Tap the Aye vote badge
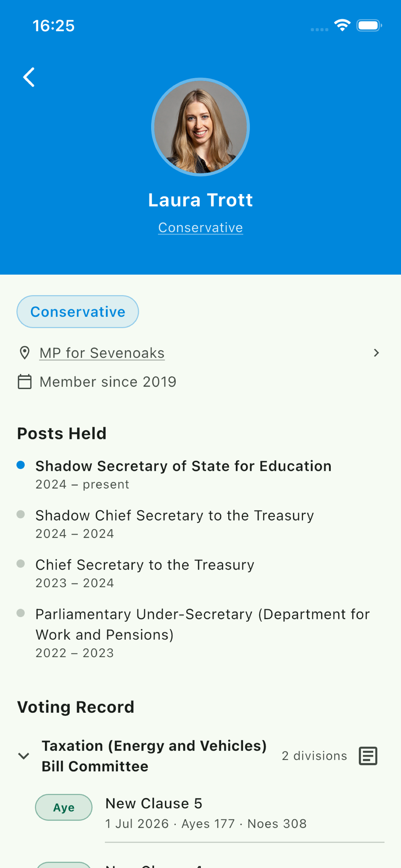The image size is (401, 868). coord(64,807)
